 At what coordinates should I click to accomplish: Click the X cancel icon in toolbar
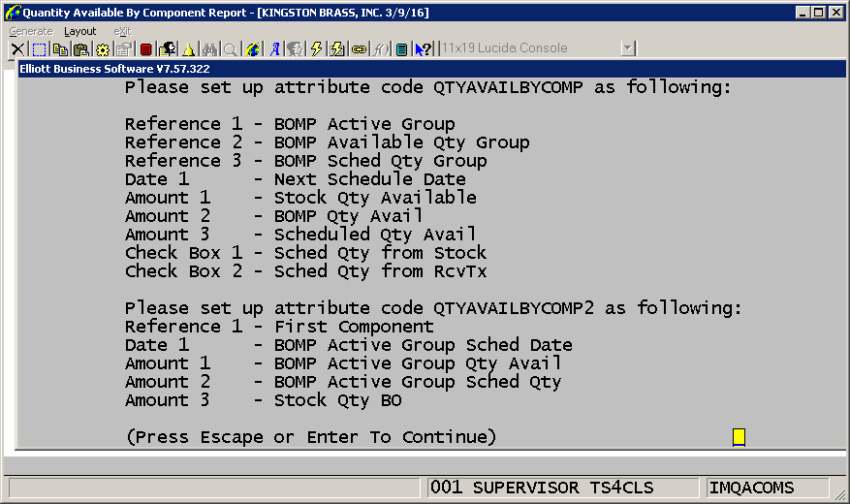pos(17,48)
